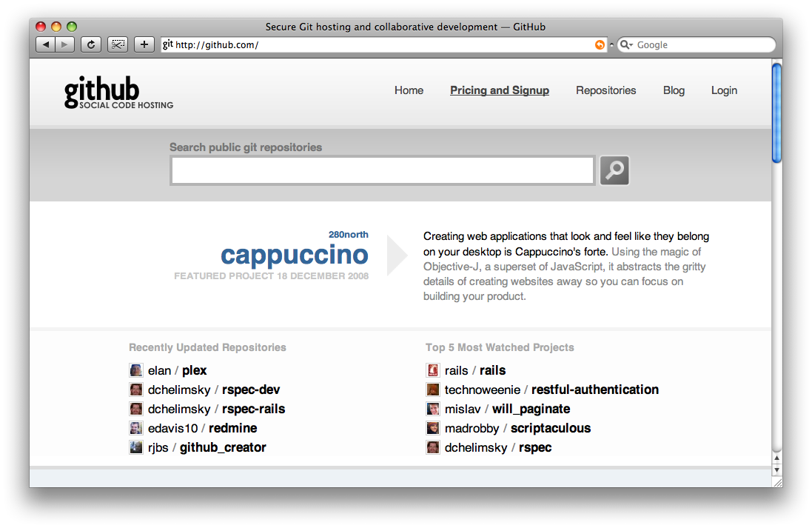Screen dimensions: 812x528
Task: Click the orange RSS/snapback icon in address bar
Action: [600, 45]
